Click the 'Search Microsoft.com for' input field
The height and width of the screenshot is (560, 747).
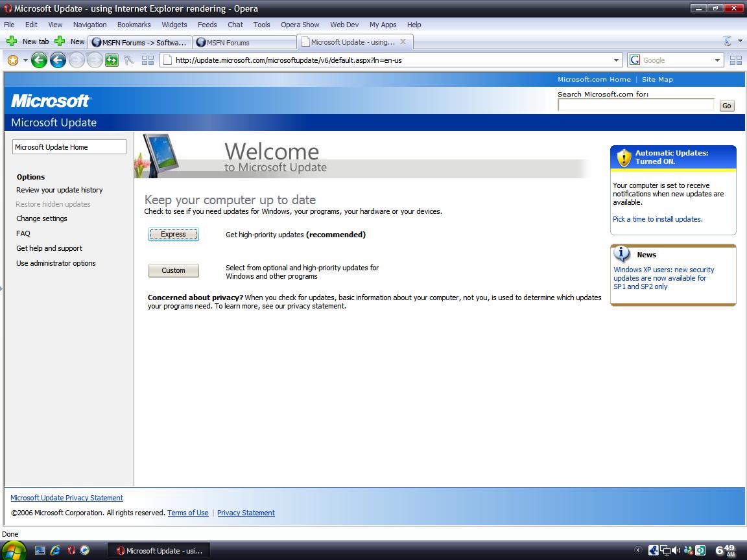[x=636, y=105]
